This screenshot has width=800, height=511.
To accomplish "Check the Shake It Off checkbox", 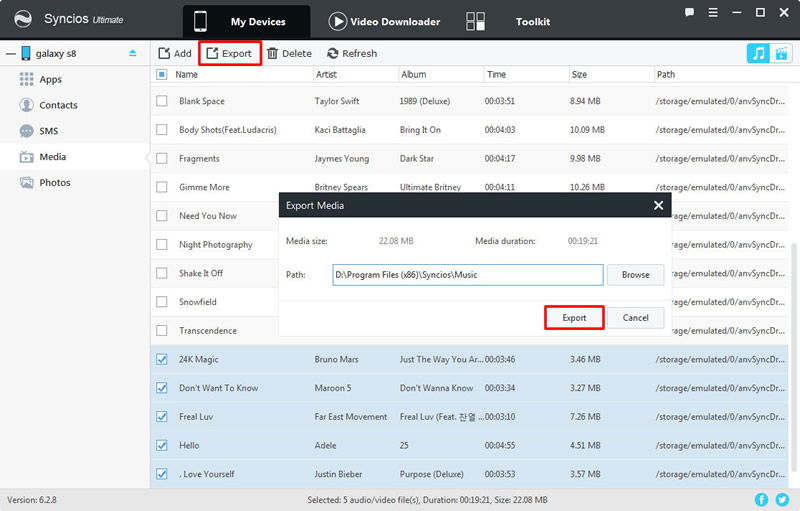I will coord(162,273).
